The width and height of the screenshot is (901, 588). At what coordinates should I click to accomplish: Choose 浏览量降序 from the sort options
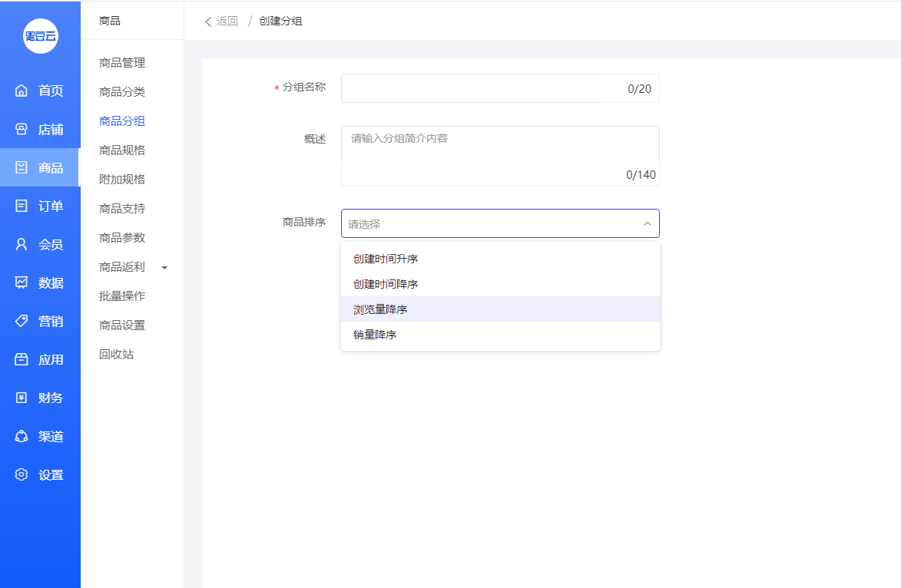pyautogui.click(x=380, y=309)
